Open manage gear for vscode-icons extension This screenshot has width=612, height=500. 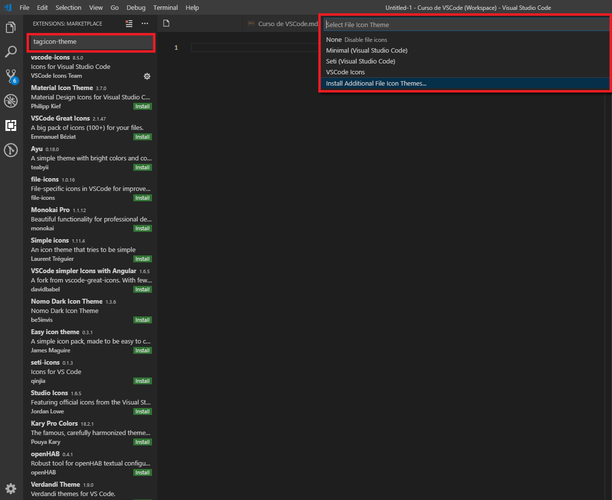(147, 77)
